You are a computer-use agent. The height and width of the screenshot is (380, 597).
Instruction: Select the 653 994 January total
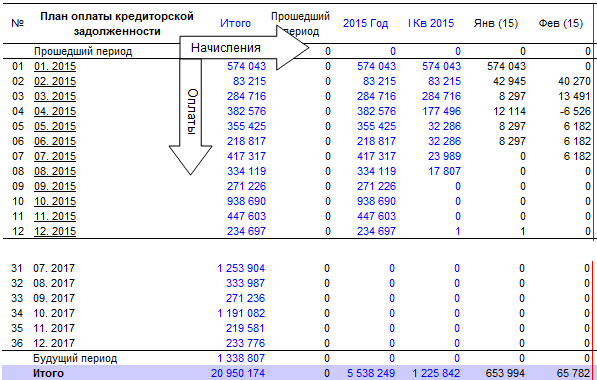pyautogui.click(x=506, y=373)
